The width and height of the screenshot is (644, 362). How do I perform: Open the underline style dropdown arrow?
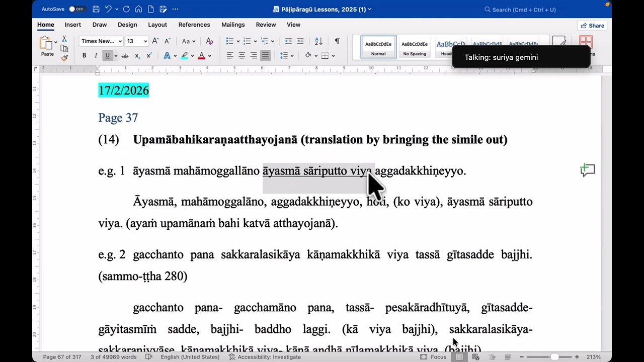pos(116,55)
